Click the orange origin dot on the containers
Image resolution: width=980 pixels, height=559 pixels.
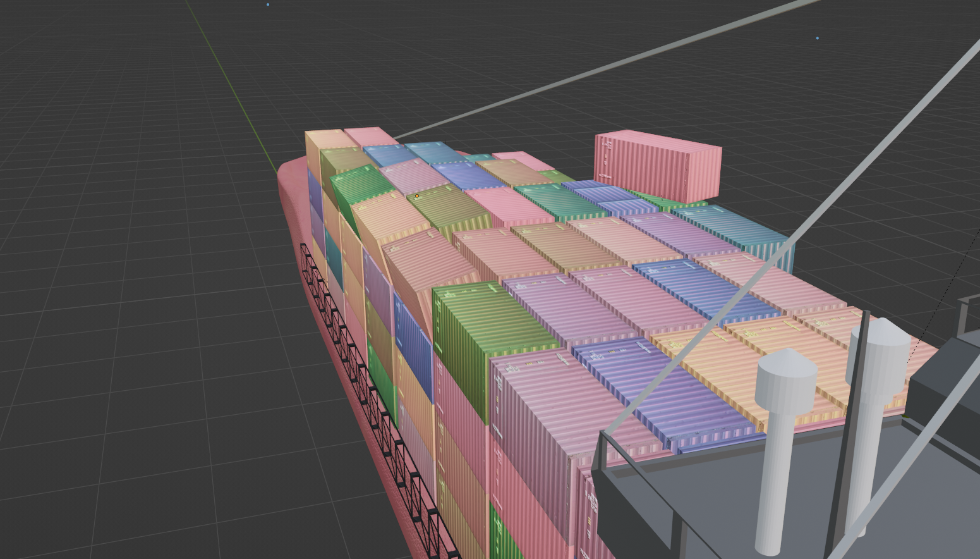click(x=417, y=196)
